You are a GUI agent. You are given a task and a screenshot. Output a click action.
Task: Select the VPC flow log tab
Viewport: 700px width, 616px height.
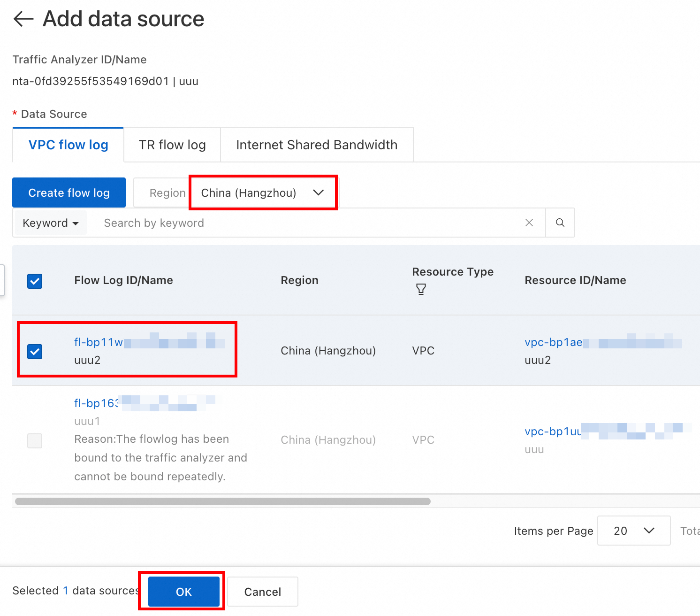(68, 145)
